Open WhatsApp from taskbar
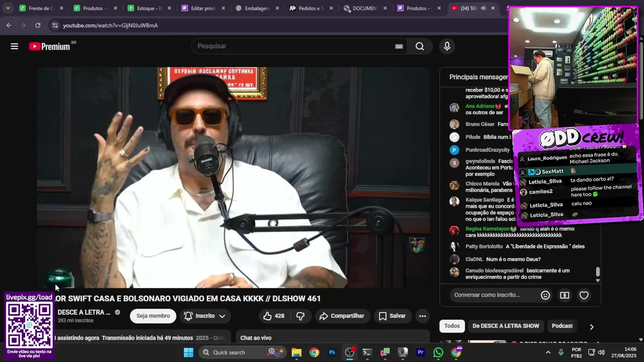The height and width of the screenshot is (362, 644). [x=438, y=352]
